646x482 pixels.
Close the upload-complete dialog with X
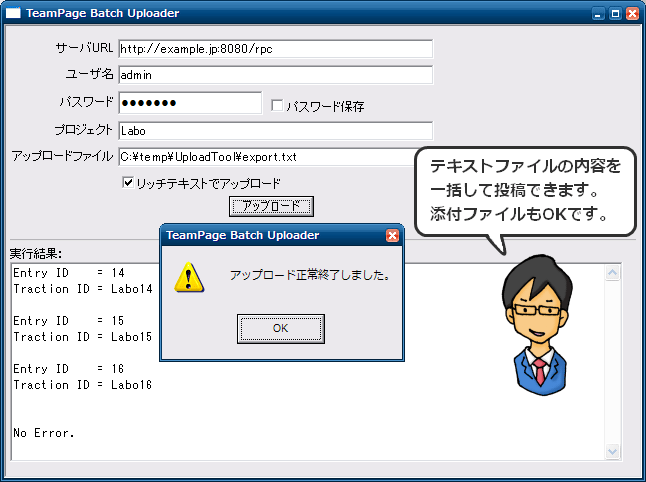pyautogui.click(x=392, y=235)
